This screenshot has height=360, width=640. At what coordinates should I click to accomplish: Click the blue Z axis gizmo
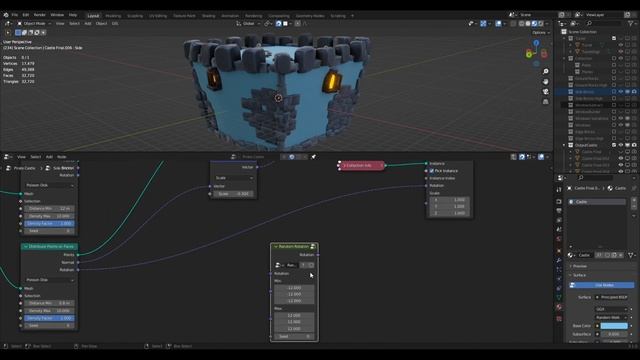[x=536, y=43]
